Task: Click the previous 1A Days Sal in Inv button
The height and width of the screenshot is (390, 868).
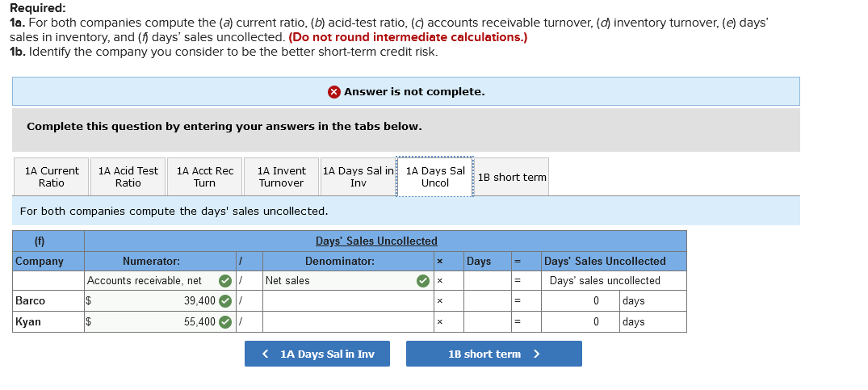Action: [317, 354]
